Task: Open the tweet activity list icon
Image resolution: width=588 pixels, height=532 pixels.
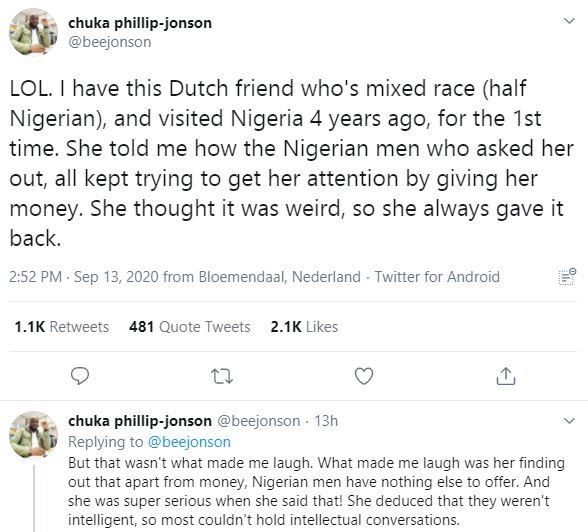Action: click(567, 277)
